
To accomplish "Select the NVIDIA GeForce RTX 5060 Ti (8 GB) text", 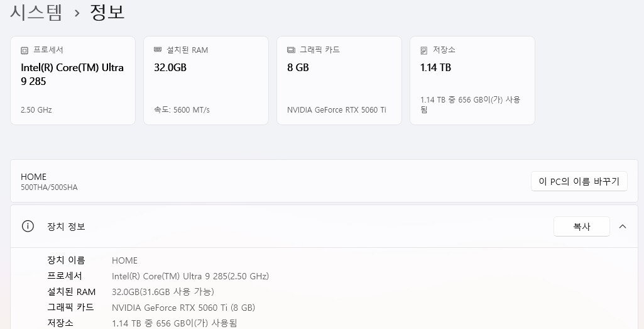I will 183,308.
